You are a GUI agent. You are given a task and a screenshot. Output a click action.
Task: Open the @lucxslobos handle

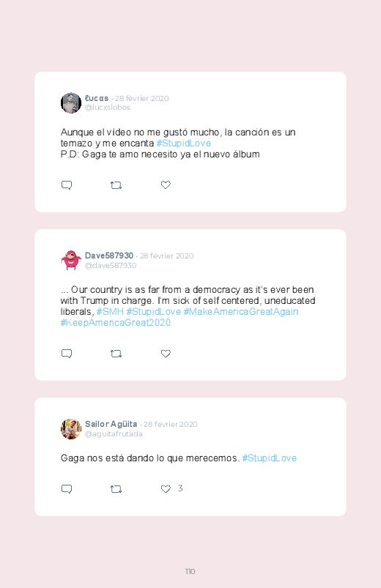point(108,107)
